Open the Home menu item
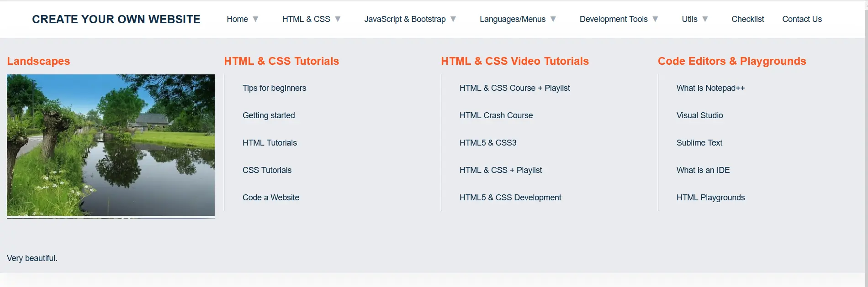This screenshot has width=868, height=287. click(x=237, y=19)
